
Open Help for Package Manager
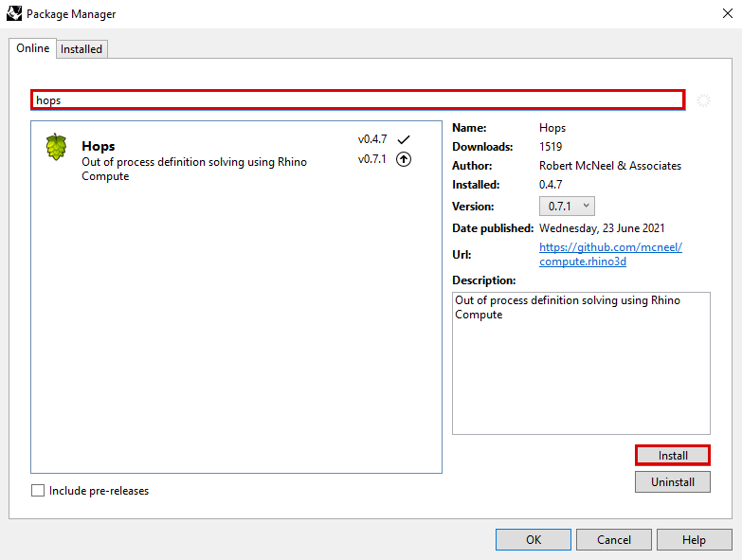[695, 540]
